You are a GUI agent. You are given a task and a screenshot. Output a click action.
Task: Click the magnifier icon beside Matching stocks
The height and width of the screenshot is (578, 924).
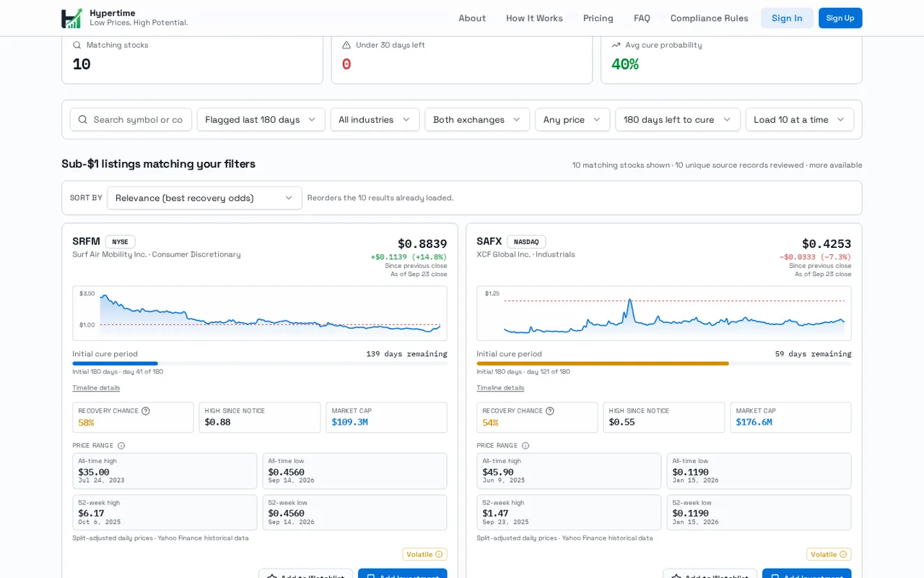pos(77,45)
